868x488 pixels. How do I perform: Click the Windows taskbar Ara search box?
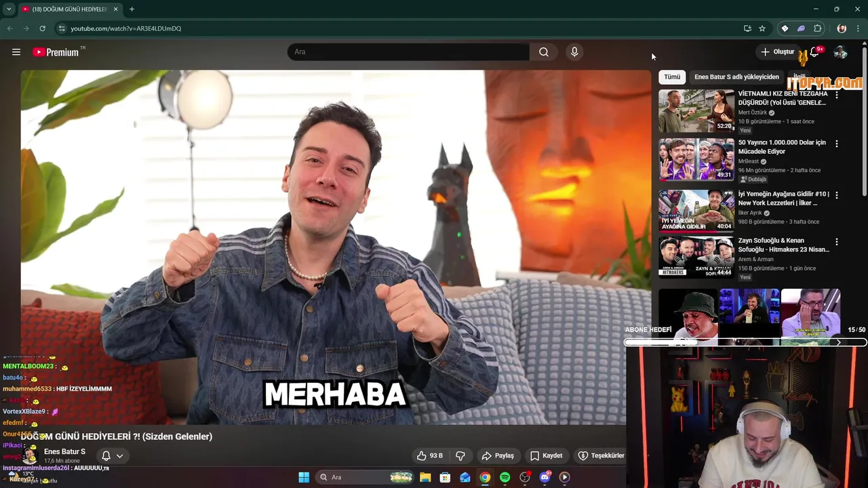click(366, 477)
